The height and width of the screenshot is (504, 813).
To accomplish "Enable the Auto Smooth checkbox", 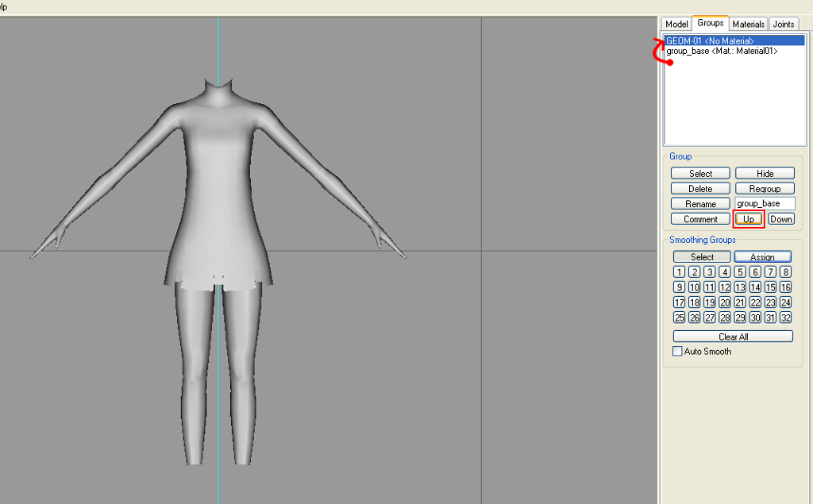I will tap(677, 351).
